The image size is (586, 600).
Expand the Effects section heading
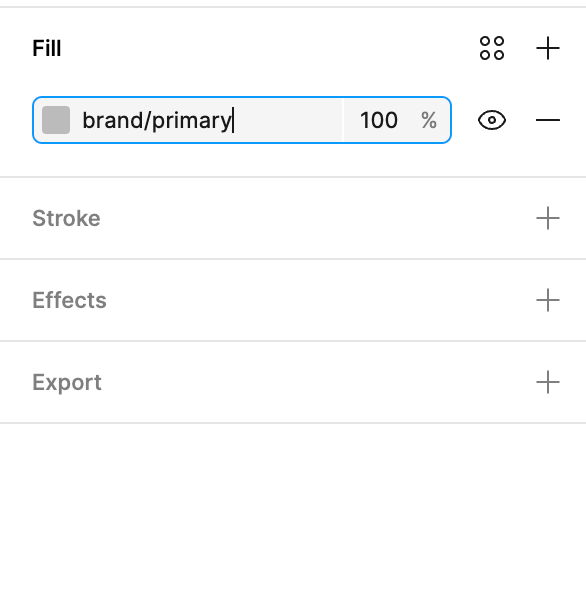pos(69,300)
